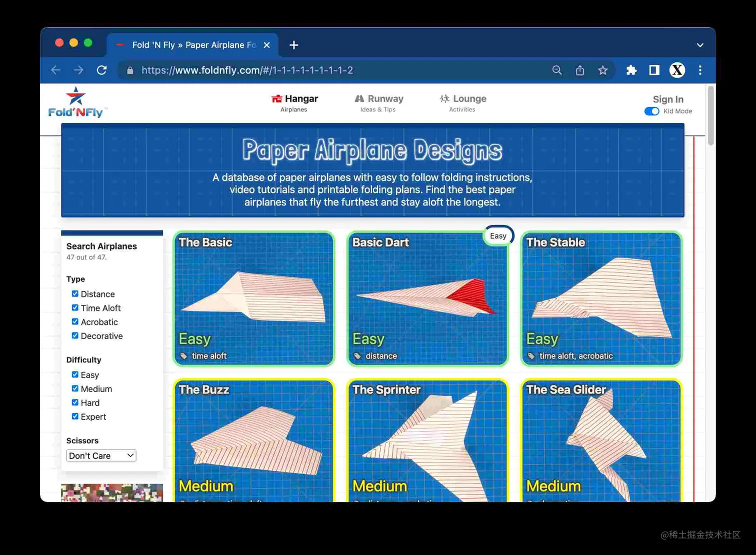Screen dimensions: 756x555
Task: Reload the page
Action: pyautogui.click(x=102, y=70)
